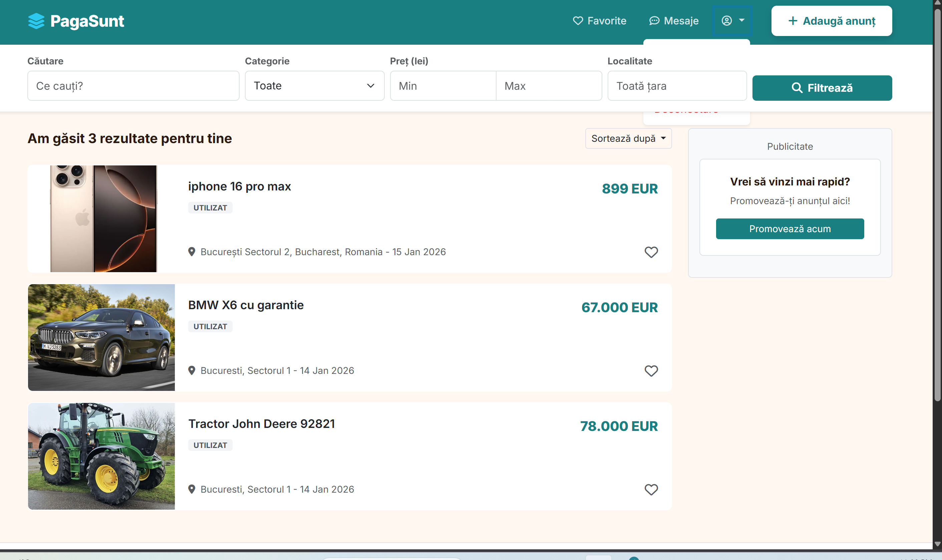Click the Favorite heart icon in header
This screenshot has width=942, height=560.
click(578, 21)
